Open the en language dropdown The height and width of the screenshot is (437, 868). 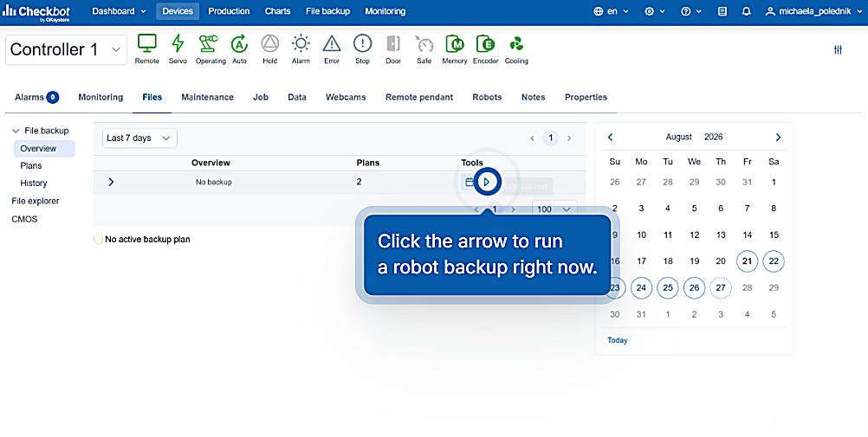[x=611, y=11]
